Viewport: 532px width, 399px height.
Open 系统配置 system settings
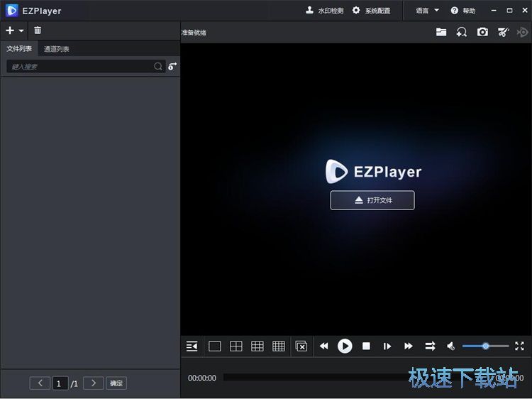point(371,11)
